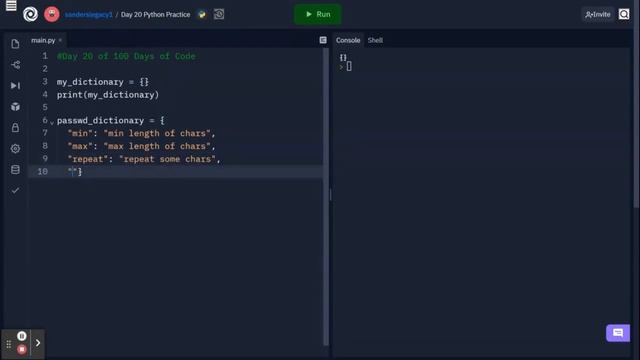640x360 pixels.
Task: Click the "max length of chars" string
Action: tap(157, 146)
